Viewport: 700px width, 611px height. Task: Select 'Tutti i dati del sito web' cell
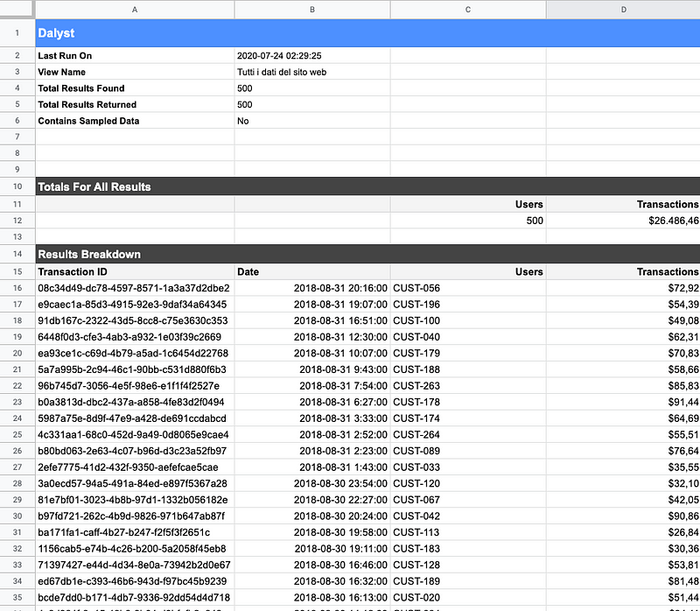312,72
